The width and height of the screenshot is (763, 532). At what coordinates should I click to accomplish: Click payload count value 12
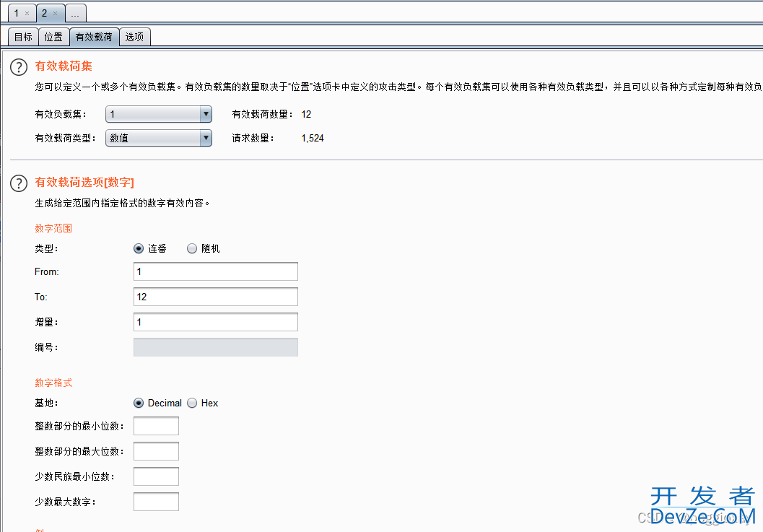coord(306,114)
